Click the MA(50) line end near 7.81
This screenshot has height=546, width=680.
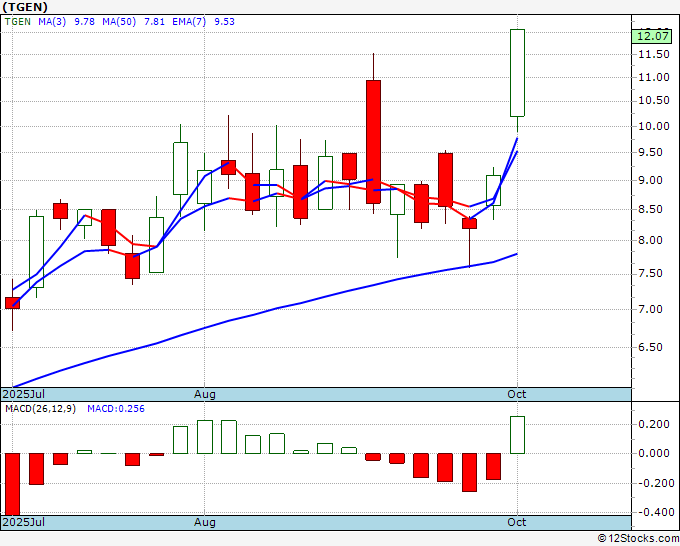[x=517, y=254]
